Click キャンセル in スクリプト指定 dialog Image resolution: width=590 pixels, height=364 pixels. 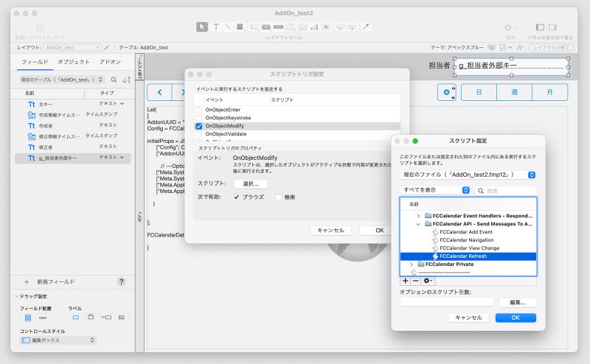tap(468, 318)
